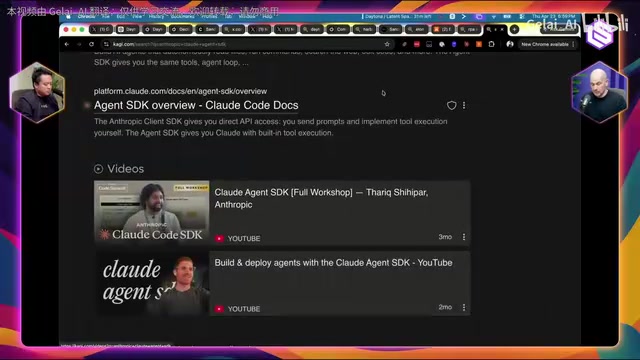
Task: Open options for Full Workshop video
Action: click(x=464, y=237)
